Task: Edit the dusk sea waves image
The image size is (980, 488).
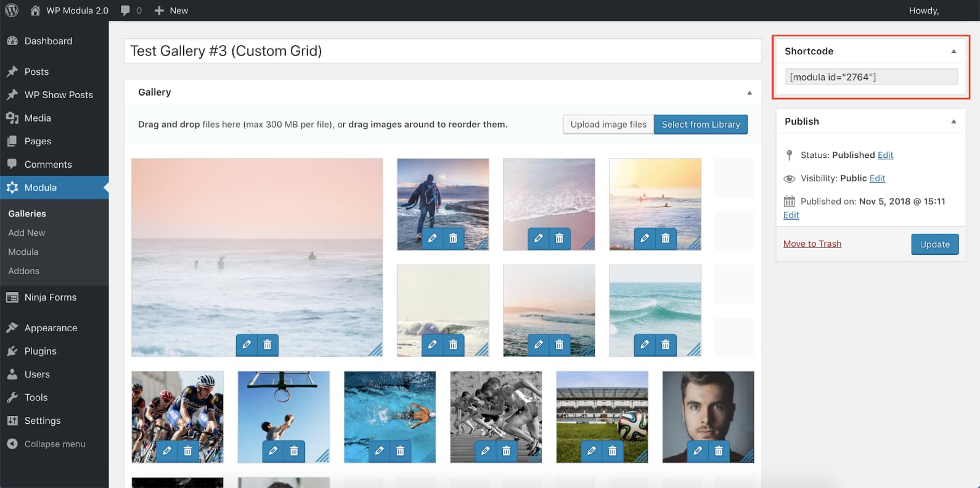Action: [538, 345]
